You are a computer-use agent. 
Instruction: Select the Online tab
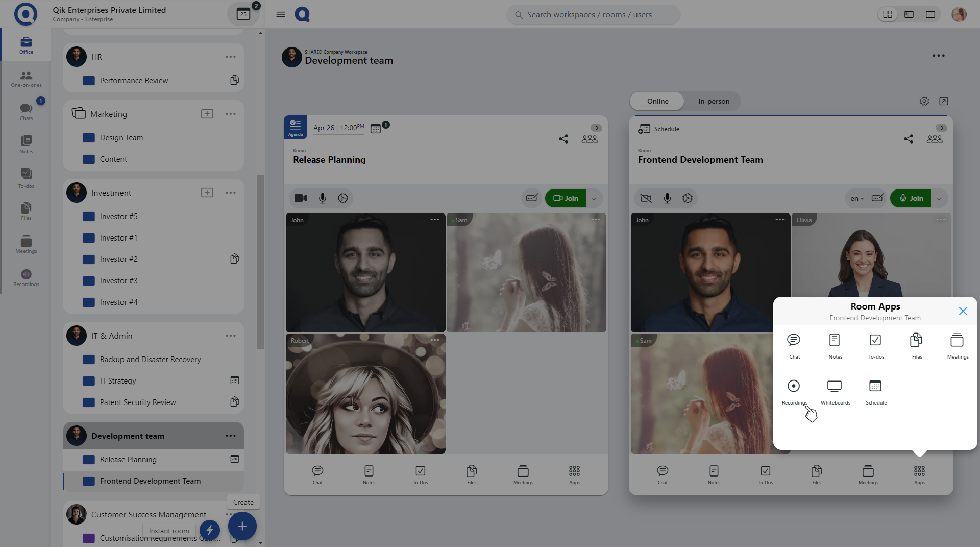[657, 101]
